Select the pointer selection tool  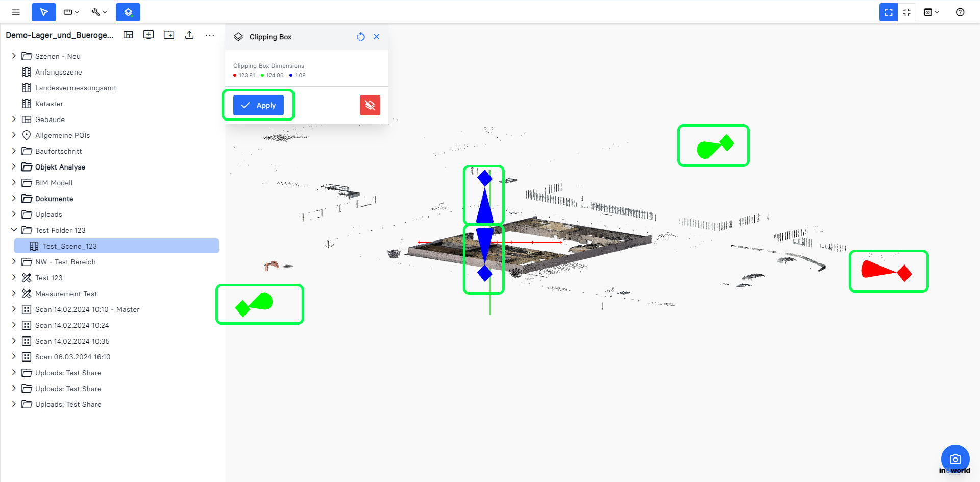click(44, 12)
